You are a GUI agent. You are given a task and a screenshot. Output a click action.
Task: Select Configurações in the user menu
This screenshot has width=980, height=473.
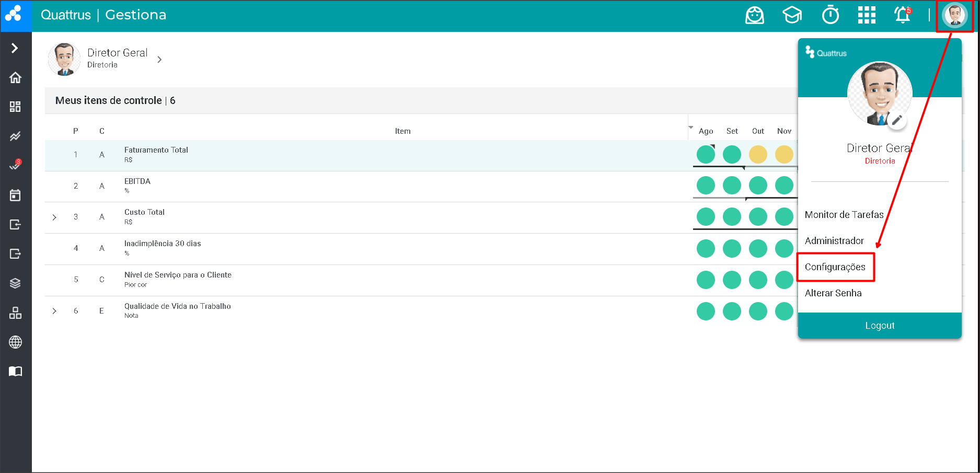(835, 267)
